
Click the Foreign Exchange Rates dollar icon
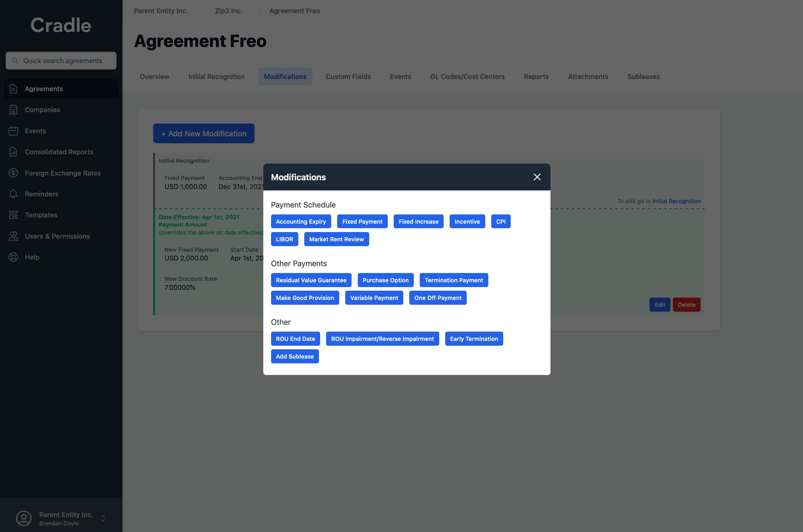13,173
